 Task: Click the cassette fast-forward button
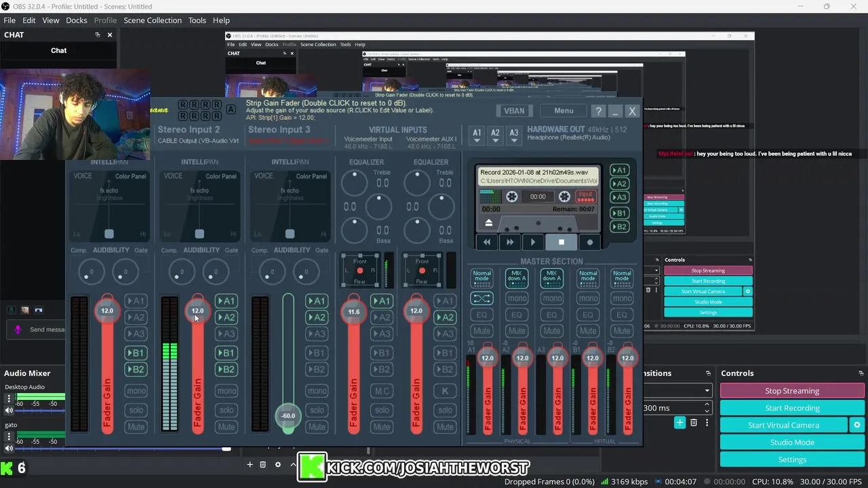[x=510, y=242]
